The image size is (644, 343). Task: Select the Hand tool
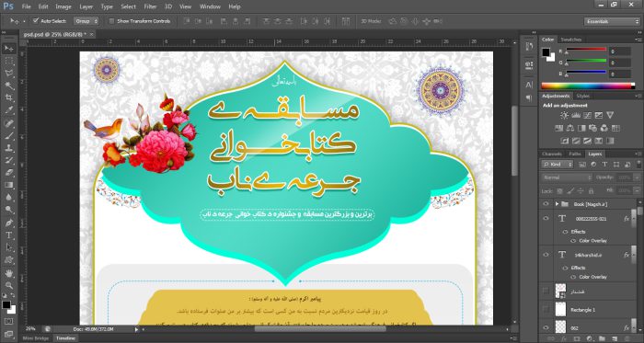coord(8,273)
